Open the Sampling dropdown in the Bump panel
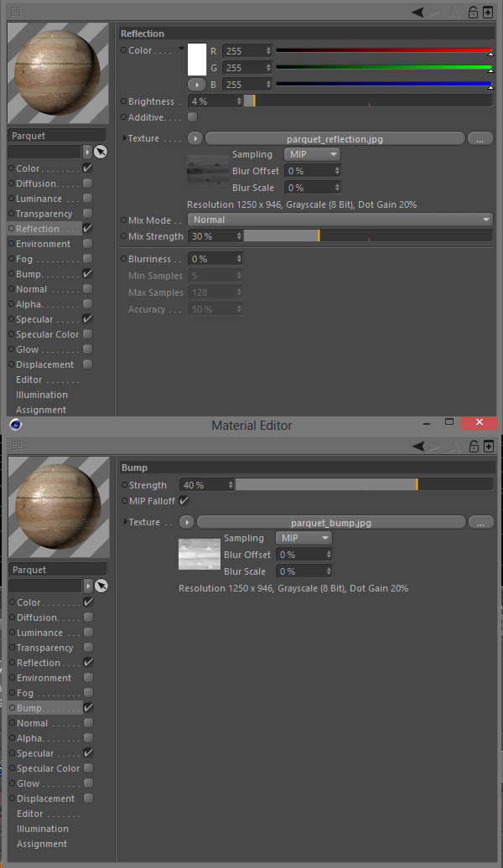 [x=303, y=538]
